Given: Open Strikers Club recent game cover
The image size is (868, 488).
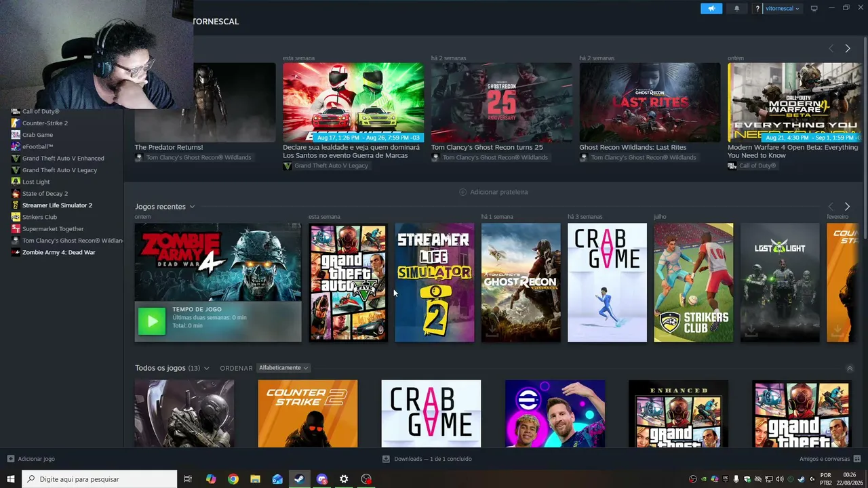Looking at the screenshot, I should tap(693, 283).
